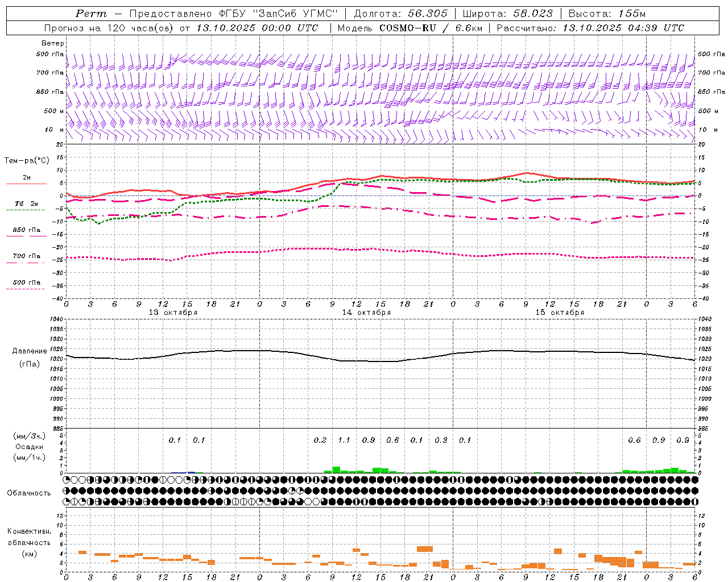Click the "Ветер" wind panel label
Screen dimensions: 728x582
point(53,43)
